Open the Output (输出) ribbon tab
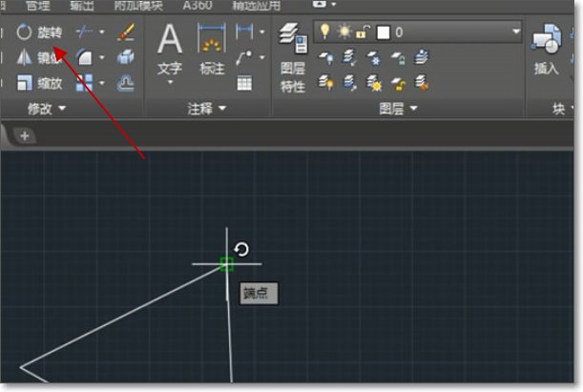The width and height of the screenshot is (583, 392). coord(83,6)
